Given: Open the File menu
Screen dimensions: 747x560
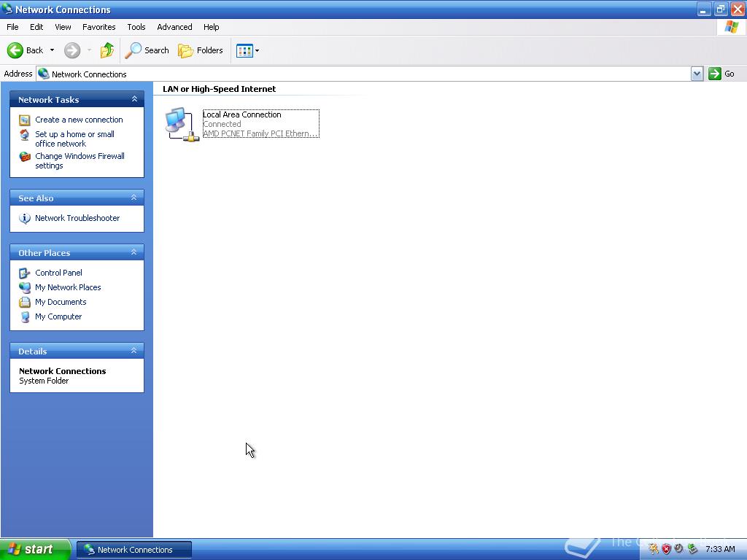Looking at the screenshot, I should tap(12, 27).
